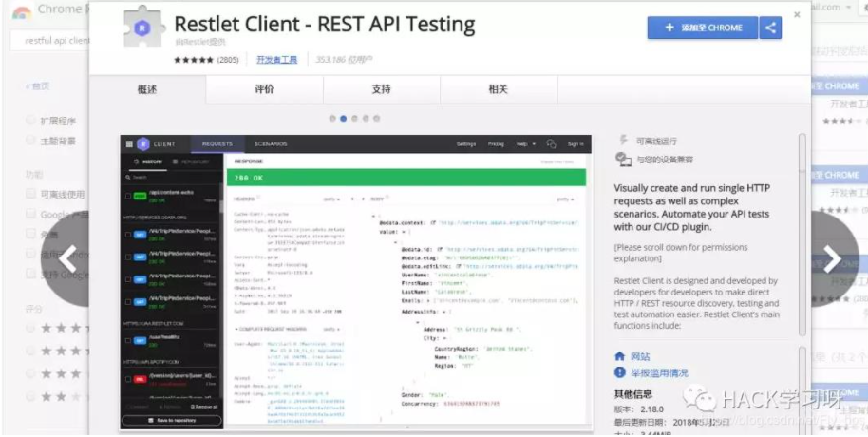Viewport: 868px width, 437px height.
Task: Click the device compatibility icon
Action: [x=623, y=159]
